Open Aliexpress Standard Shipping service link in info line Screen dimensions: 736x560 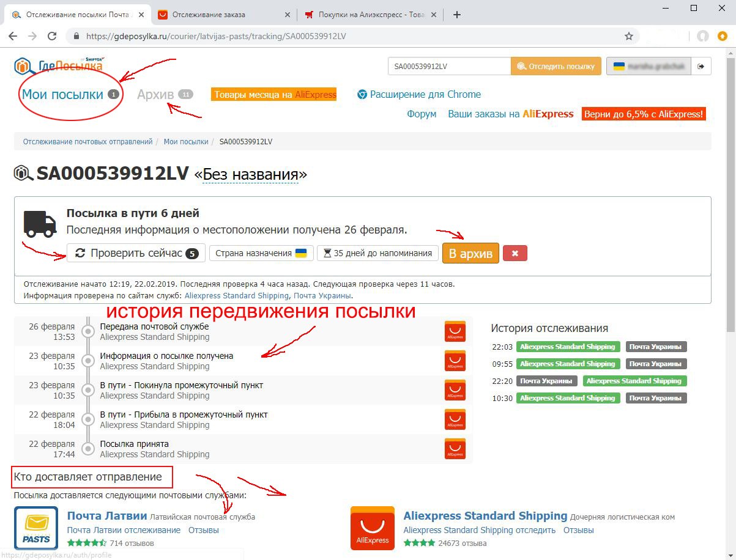pyautogui.click(x=237, y=296)
